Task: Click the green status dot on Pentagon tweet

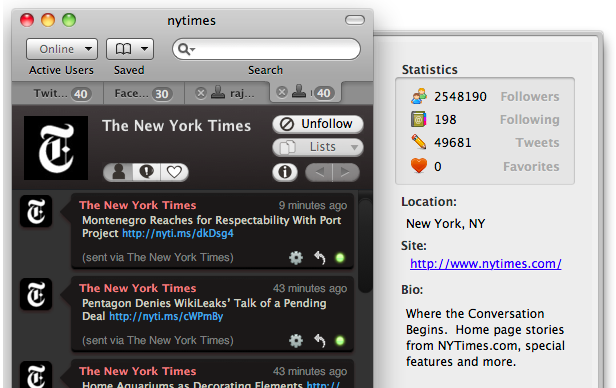Action: tap(340, 340)
